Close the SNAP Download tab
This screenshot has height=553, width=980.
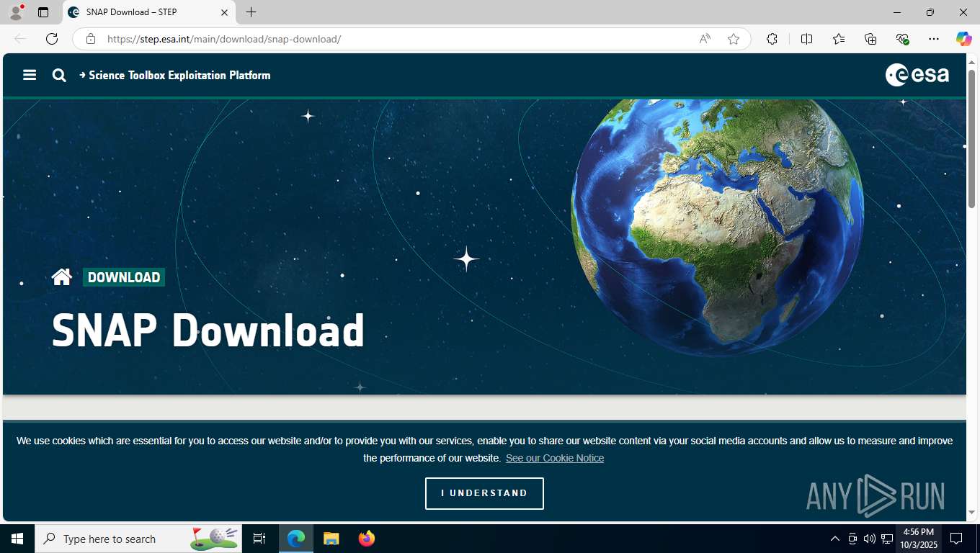pyautogui.click(x=224, y=12)
